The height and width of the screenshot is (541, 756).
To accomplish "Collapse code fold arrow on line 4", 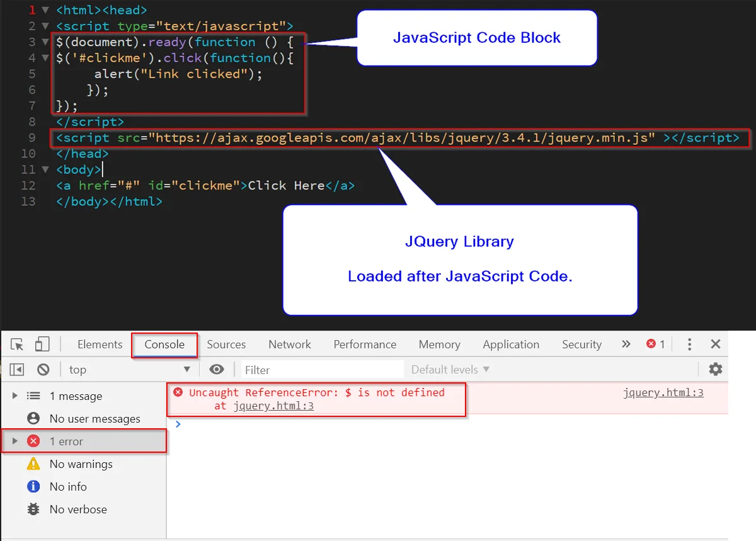I will tap(45, 58).
